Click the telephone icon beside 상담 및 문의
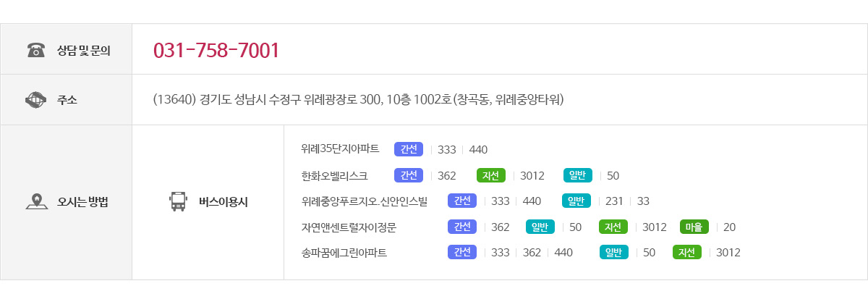 point(35,50)
